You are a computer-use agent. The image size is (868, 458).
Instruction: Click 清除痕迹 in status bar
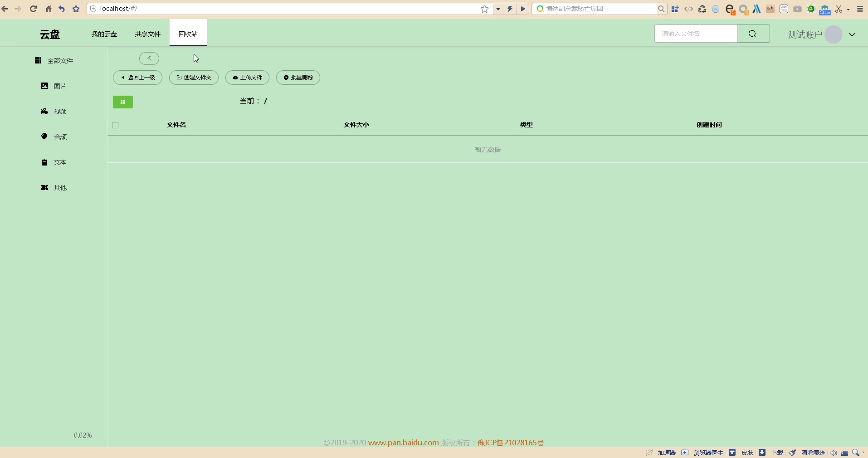(813, 453)
